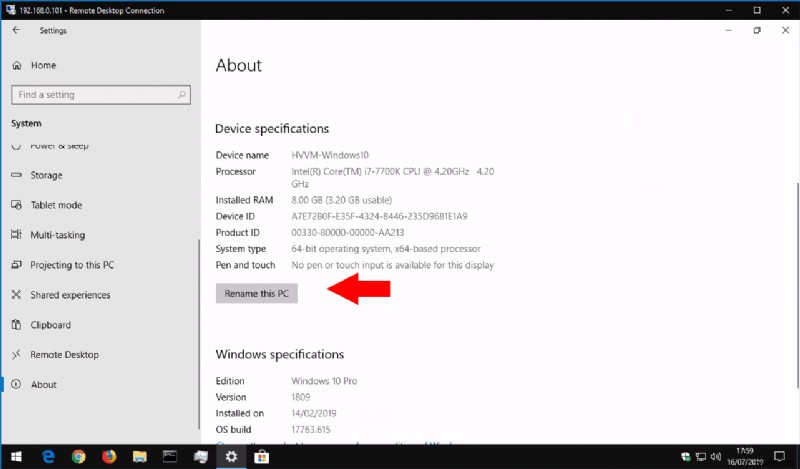Select the Device ID value text
Image resolution: width=800 pixels, height=469 pixels.
coord(379,216)
